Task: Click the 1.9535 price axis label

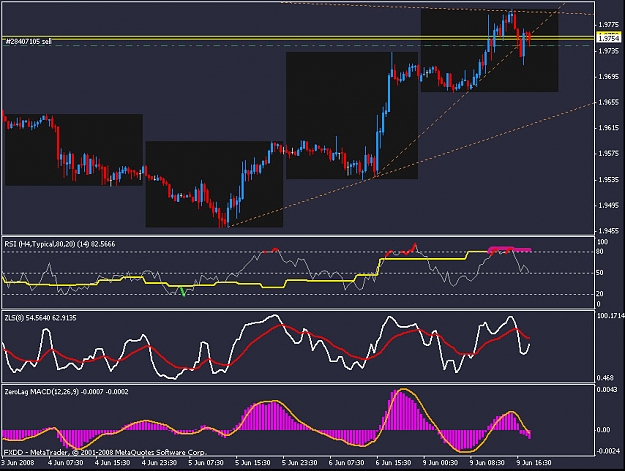Action: click(x=609, y=180)
